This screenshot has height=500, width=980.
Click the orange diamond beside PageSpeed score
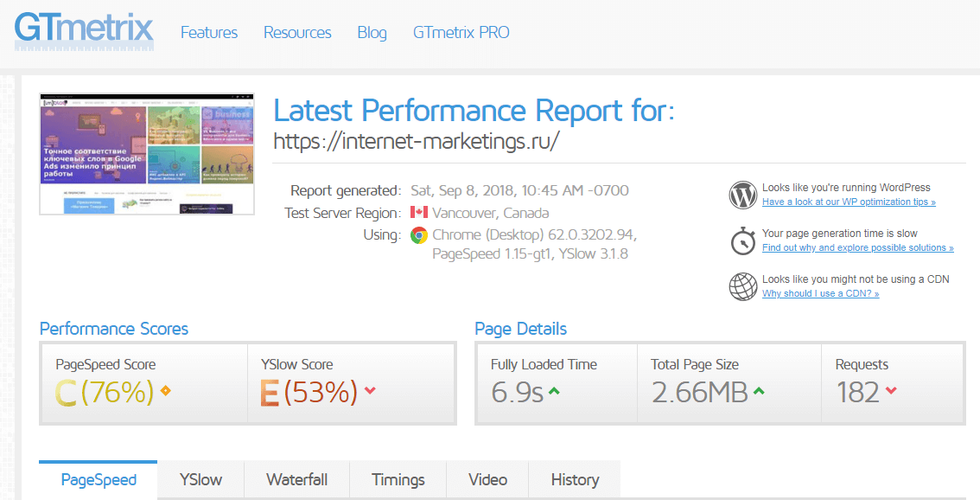click(x=166, y=391)
